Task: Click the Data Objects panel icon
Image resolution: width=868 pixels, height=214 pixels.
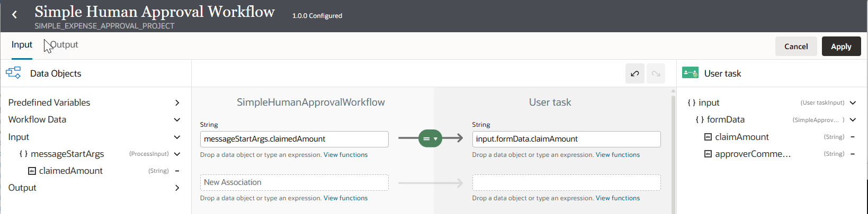Action: (x=13, y=73)
